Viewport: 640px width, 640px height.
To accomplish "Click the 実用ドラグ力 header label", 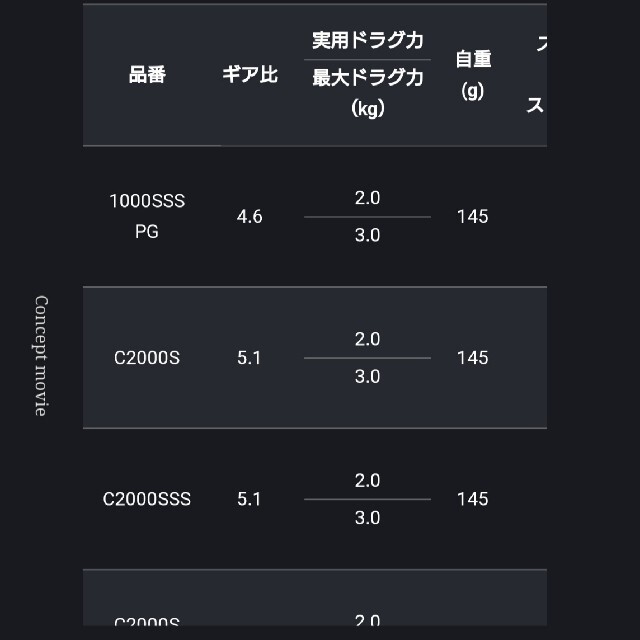I will click(367, 40).
